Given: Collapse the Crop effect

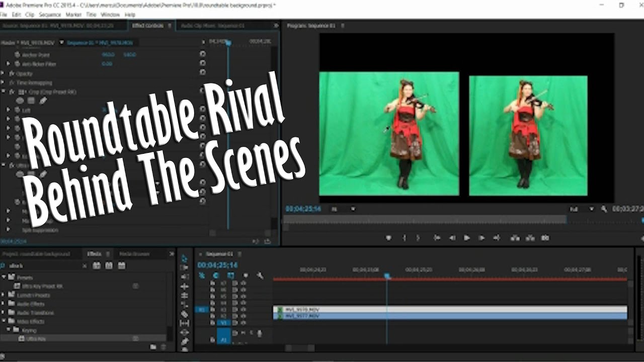Looking at the screenshot, I should (3, 92).
